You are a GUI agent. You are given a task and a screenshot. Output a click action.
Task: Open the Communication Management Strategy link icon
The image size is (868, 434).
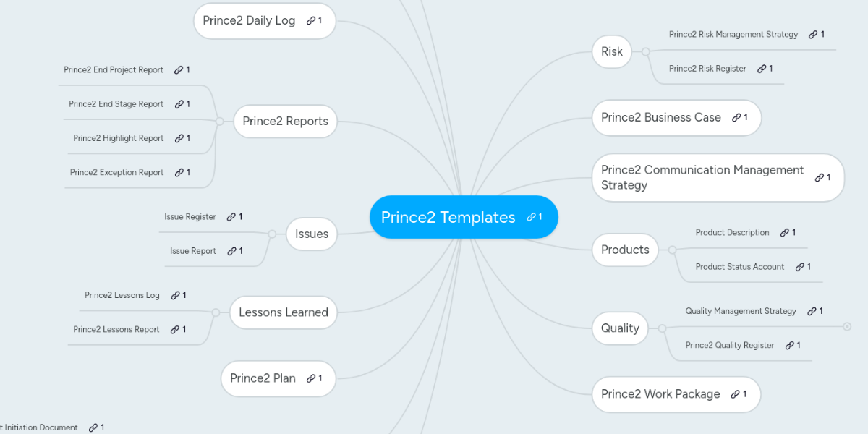coord(819,178)
